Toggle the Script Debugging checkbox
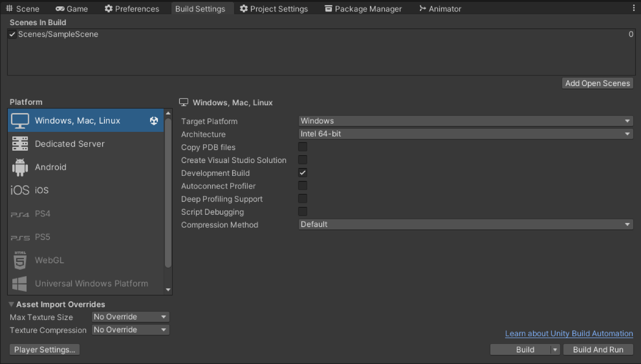641x364 pixels. [x=303, y=212]
